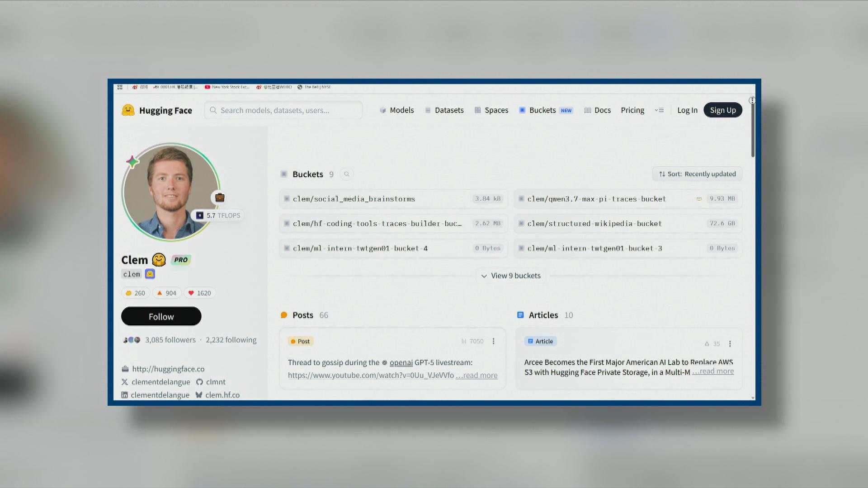The image size is (868, 488).
Task: Follow Clem
Action: click(161, 316)
